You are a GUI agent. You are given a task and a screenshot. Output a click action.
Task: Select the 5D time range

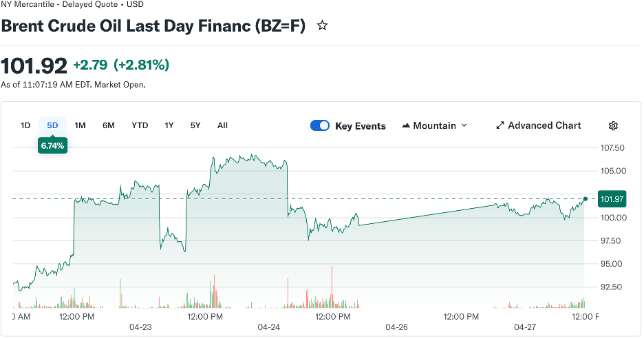(x=52, y=125)
